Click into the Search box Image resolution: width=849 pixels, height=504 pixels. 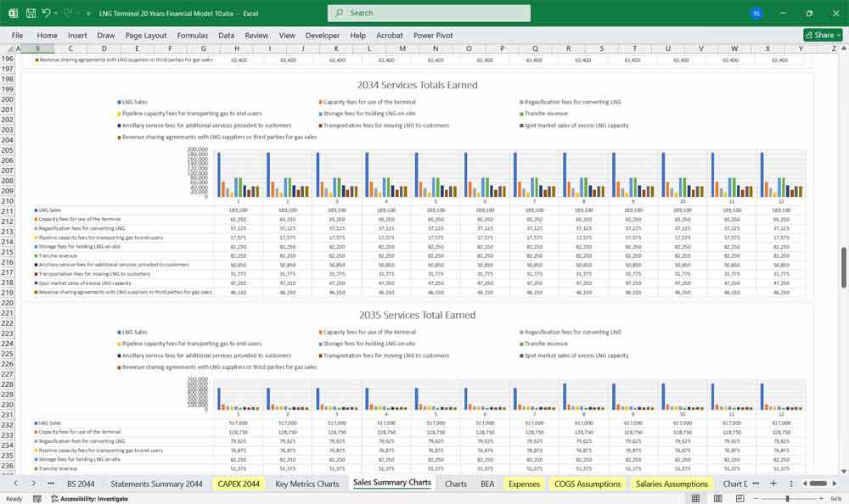coord(429,13)
